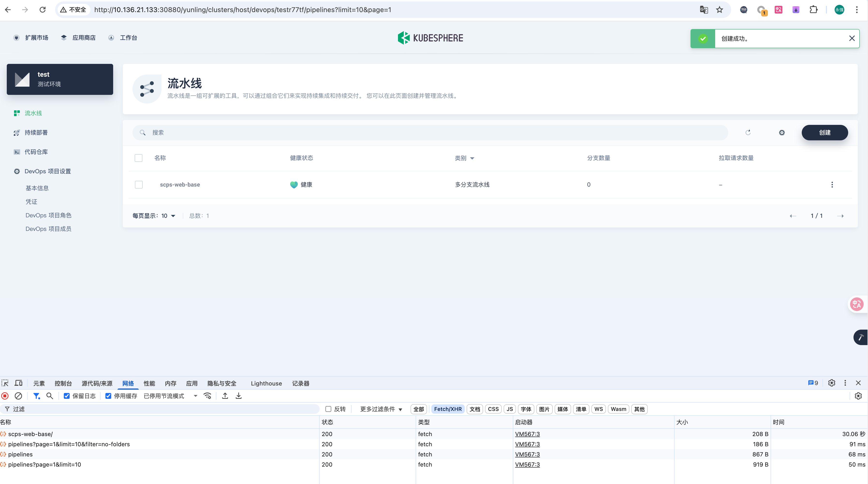The width and height of the screenshot is (868, 484).
Task: Open Google Translate icon in address bar
Action: pyautogui.click(x=704, y=10)
